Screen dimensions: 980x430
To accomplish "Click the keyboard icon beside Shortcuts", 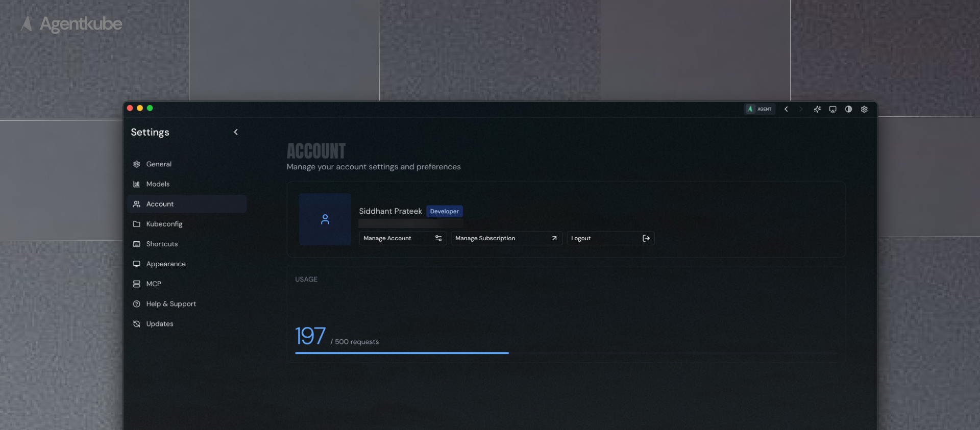I will [x=136, y=244].
